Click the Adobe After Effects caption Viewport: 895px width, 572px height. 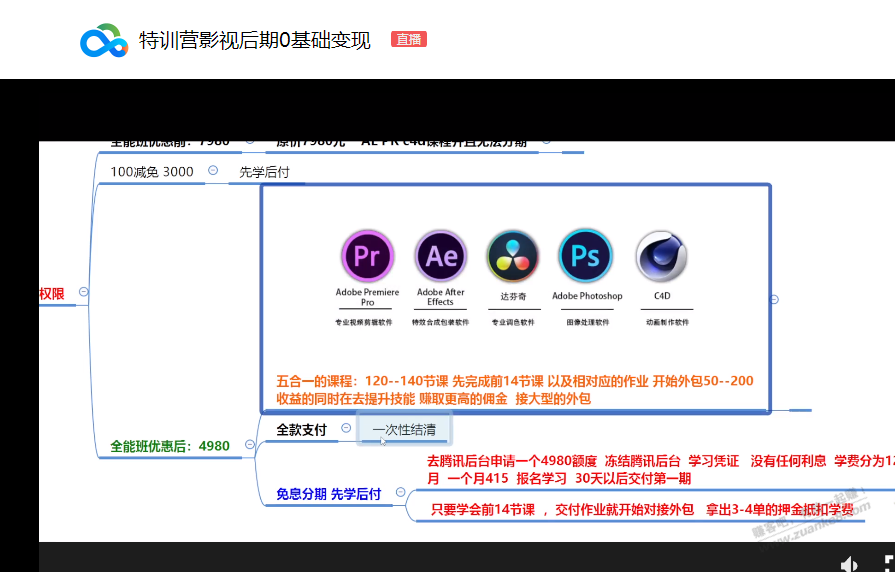(441, 297)
